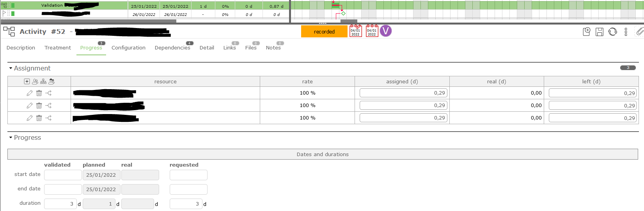The width and height of the screenshot is (644, 211).
Task: Split the third assignment row with the arrow icon
Action: click(x=48, y=118)
